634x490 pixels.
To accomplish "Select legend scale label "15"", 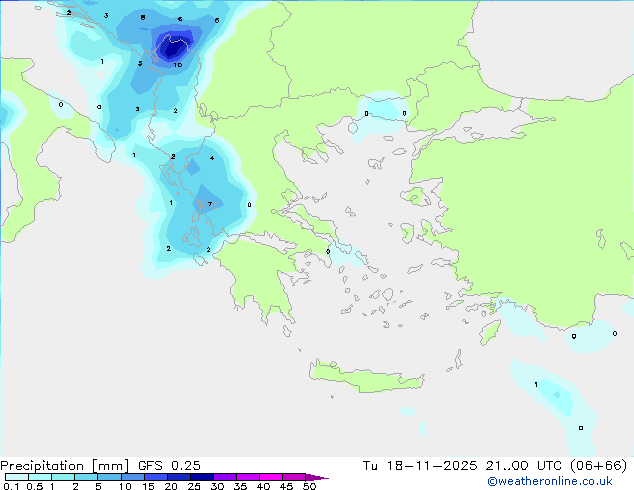I will (x=148, y=486).
